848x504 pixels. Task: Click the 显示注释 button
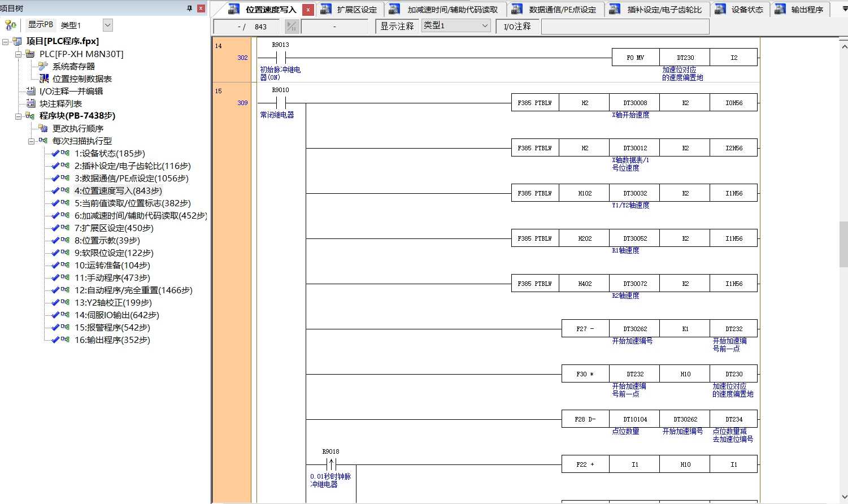pyautogui.click(x=397, y=26)
